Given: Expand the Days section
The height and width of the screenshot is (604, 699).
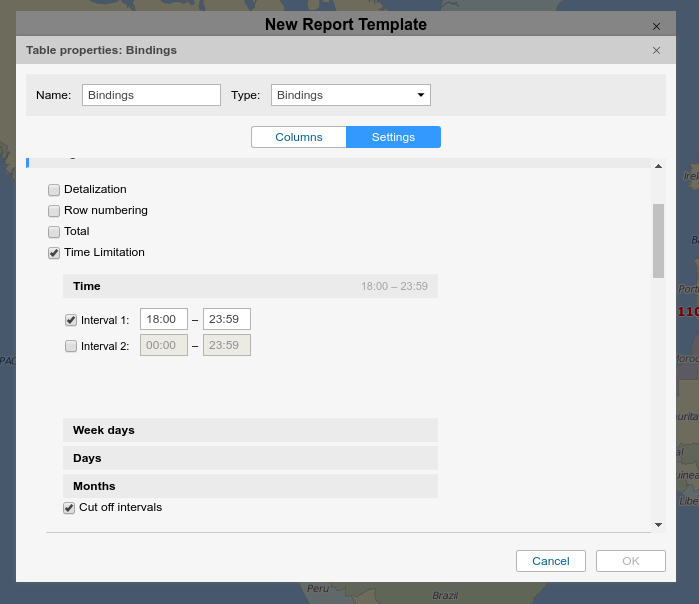Looking at the screenshot, I should point(250,458).
